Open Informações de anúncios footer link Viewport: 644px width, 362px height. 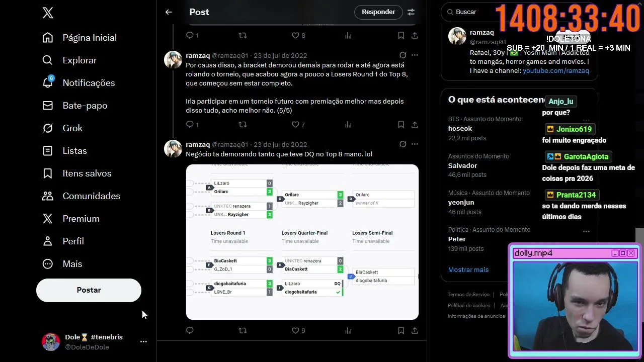click(476, 316)
